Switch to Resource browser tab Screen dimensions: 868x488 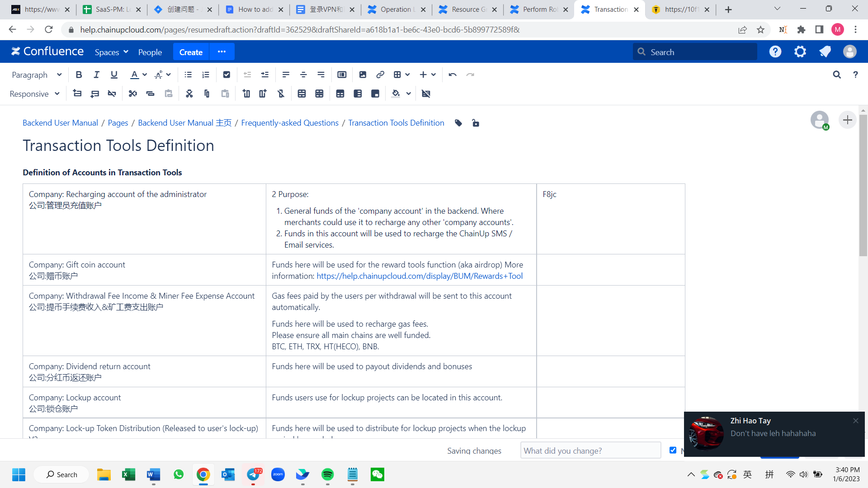[x=468, y=9]
